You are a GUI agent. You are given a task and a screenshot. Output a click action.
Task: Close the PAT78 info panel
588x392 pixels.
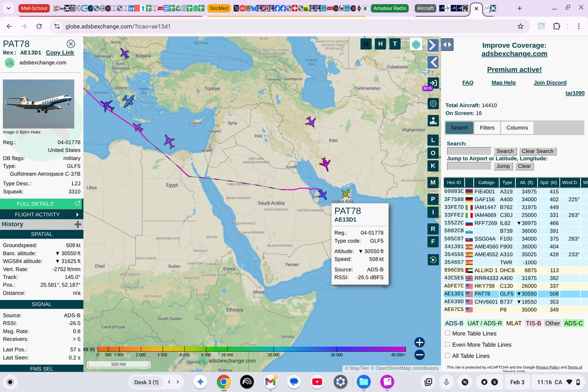coord(71,44)
